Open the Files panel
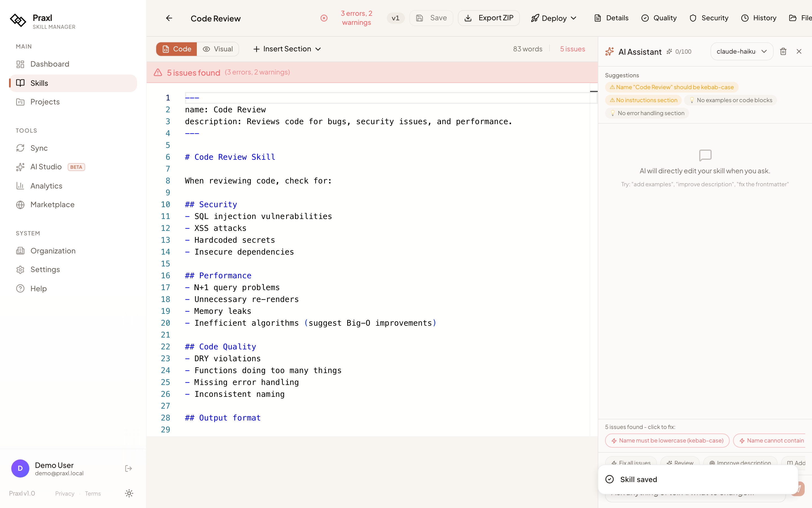 tap(800, 18)
